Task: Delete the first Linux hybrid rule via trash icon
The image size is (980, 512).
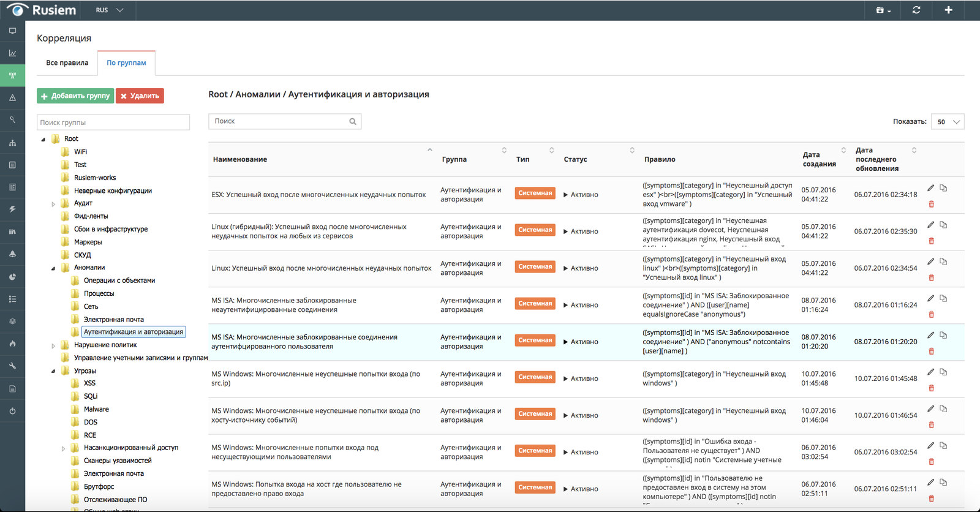Action: click(x=931, y=241)
